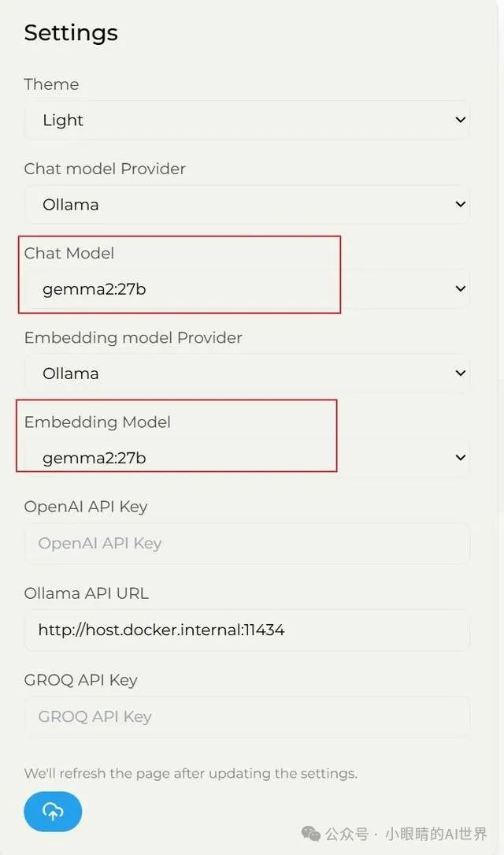Click the chevron on the Embedding Model dropdown
Viewport: 504px width, 855px height.
pyautogui.click(x=461, y=457)
